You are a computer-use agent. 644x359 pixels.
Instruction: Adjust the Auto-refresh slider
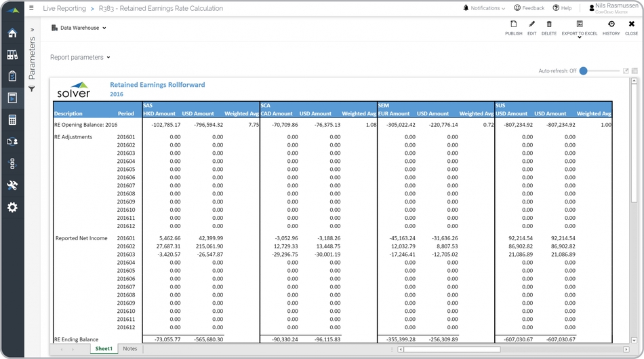coord(584,71)
